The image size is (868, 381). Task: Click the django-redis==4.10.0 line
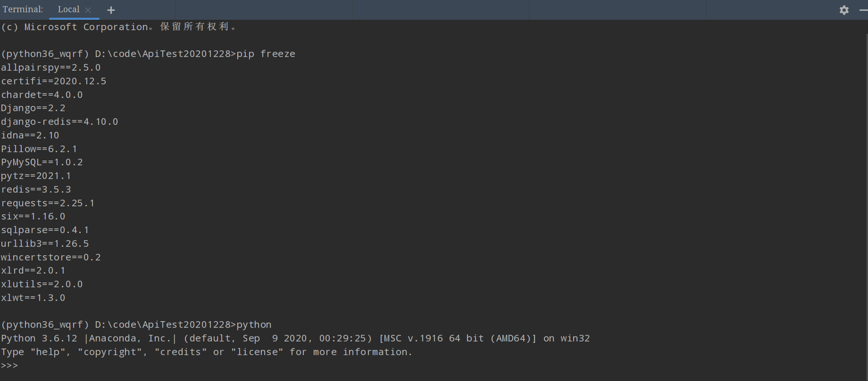(59, 121)
